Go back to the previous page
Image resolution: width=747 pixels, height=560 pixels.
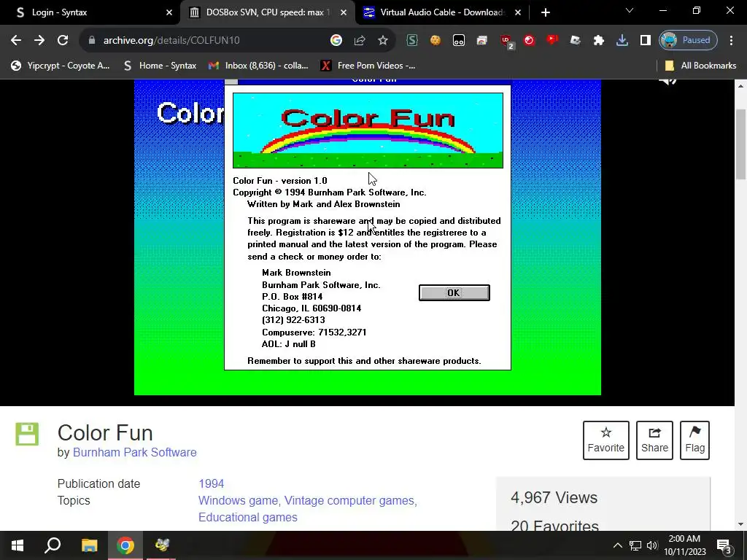(x=16, y=41)
